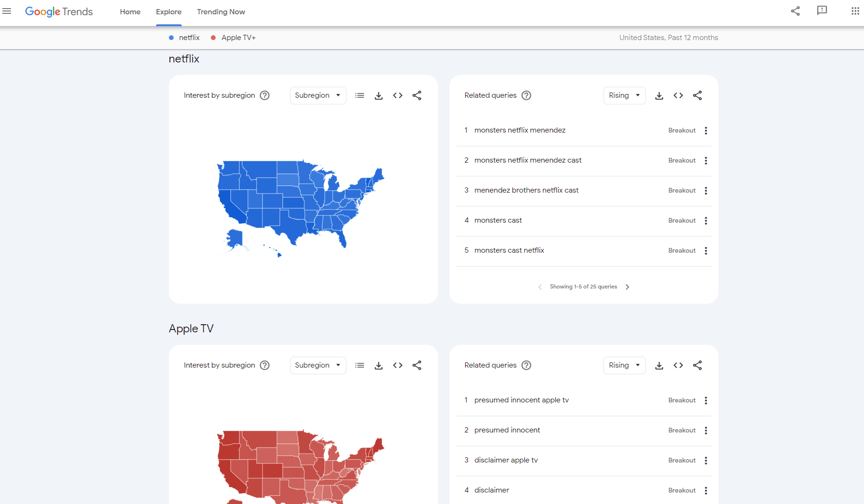Click 'United States, Past 12 months' text
The width and height of the screenshot is (864, 504).
point(668,38)
